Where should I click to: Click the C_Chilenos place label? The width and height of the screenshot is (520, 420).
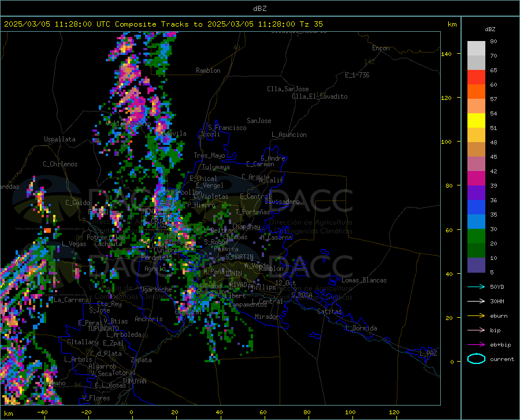point(60,164)
